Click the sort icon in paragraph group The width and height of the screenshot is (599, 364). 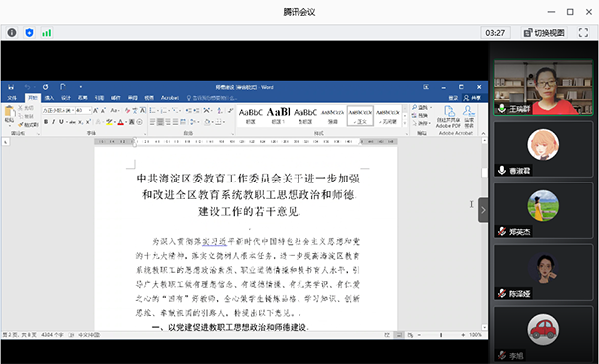click(220, 110)
